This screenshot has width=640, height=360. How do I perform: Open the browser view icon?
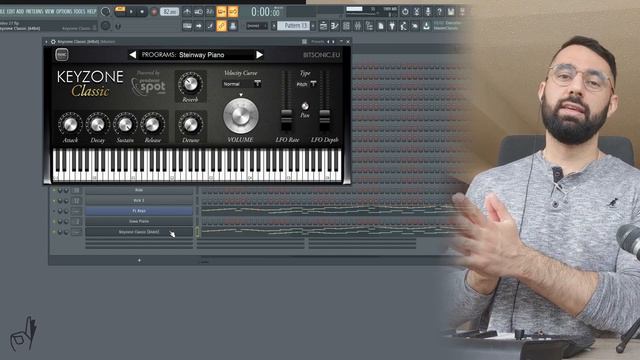[x=369, y=26]
